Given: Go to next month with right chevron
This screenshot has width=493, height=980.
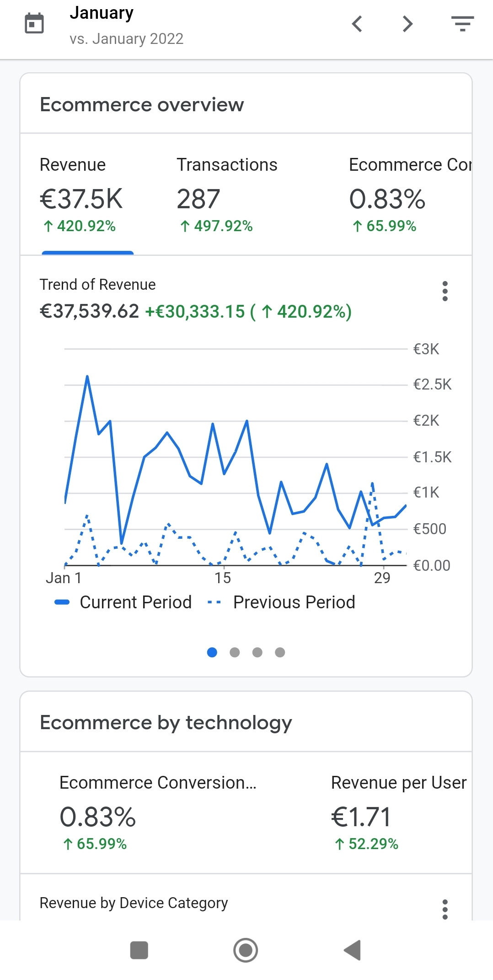Looking at the screenshot, I should pyautogui.click(x=407, y=24).
